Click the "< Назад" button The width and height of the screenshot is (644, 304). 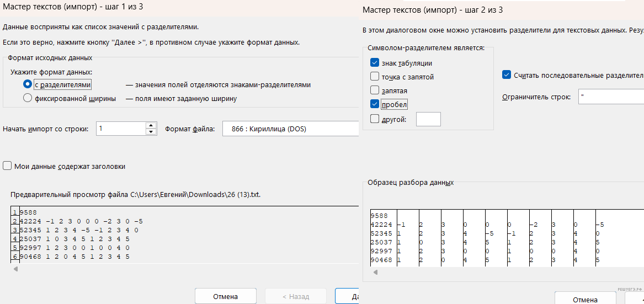(296, 296)
